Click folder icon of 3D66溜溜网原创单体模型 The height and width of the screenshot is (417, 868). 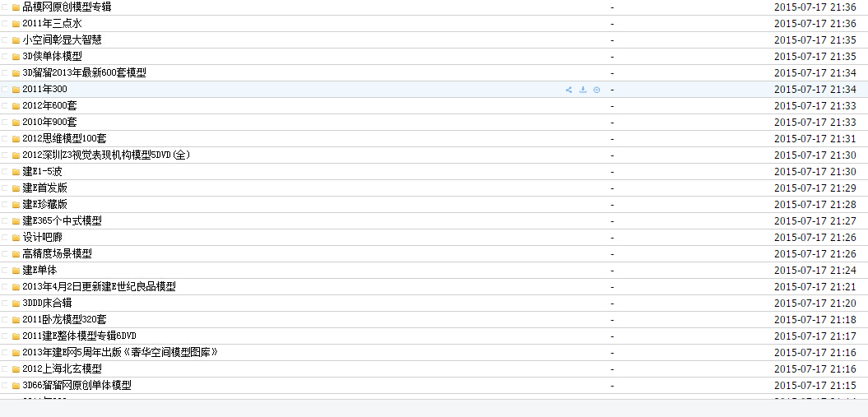(x=16, y=386)
